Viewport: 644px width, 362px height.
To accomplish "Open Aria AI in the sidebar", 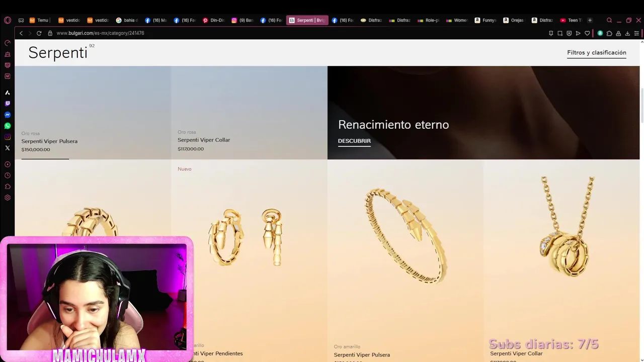I will [7, 93].
